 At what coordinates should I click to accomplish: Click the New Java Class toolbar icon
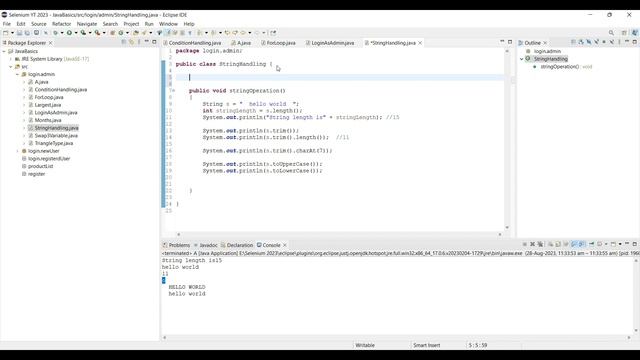121,33
